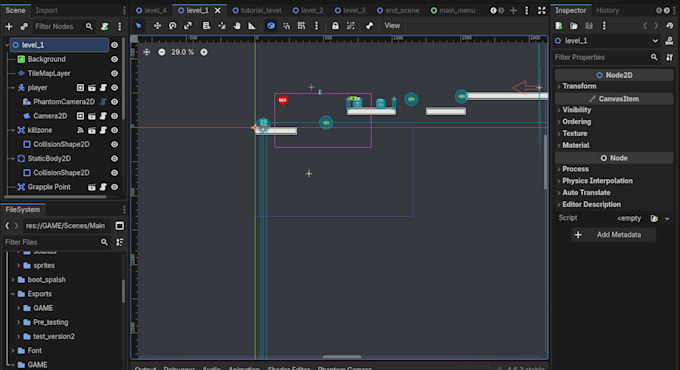
Task: Instantiate a child scene with link icon
Action: click(24, 26)
